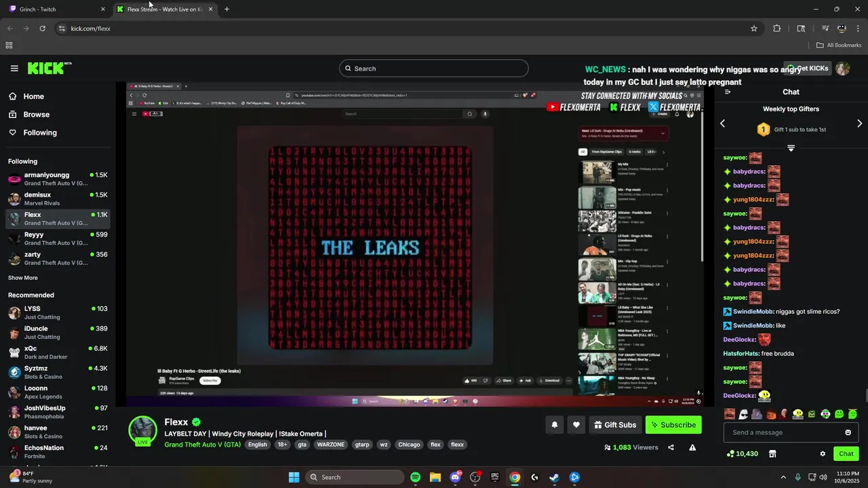Go to Home in sidebar
The image size is (868, 488).
33,96
